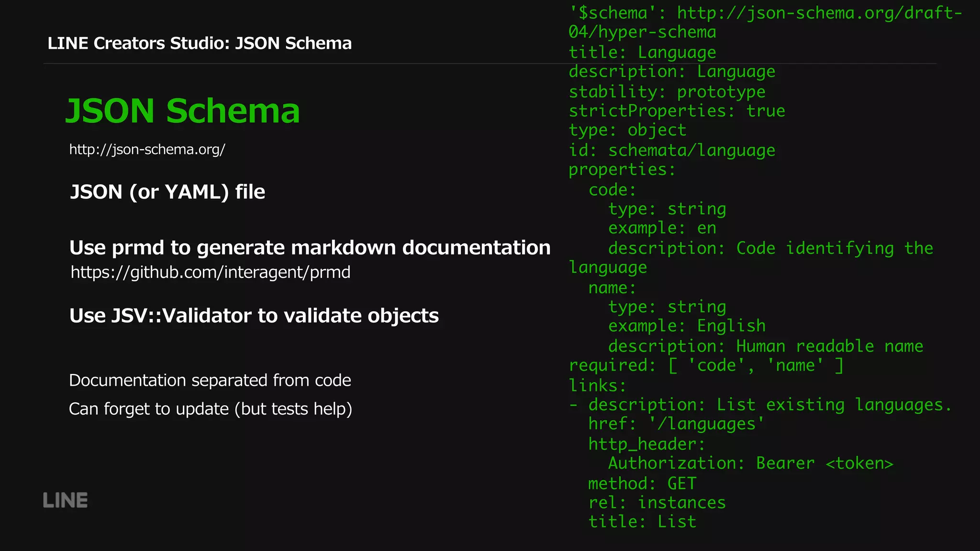This screenshot has width=980, height=551.
Task: Click the 'properties:' code line
Action: (x=622, y=169)
